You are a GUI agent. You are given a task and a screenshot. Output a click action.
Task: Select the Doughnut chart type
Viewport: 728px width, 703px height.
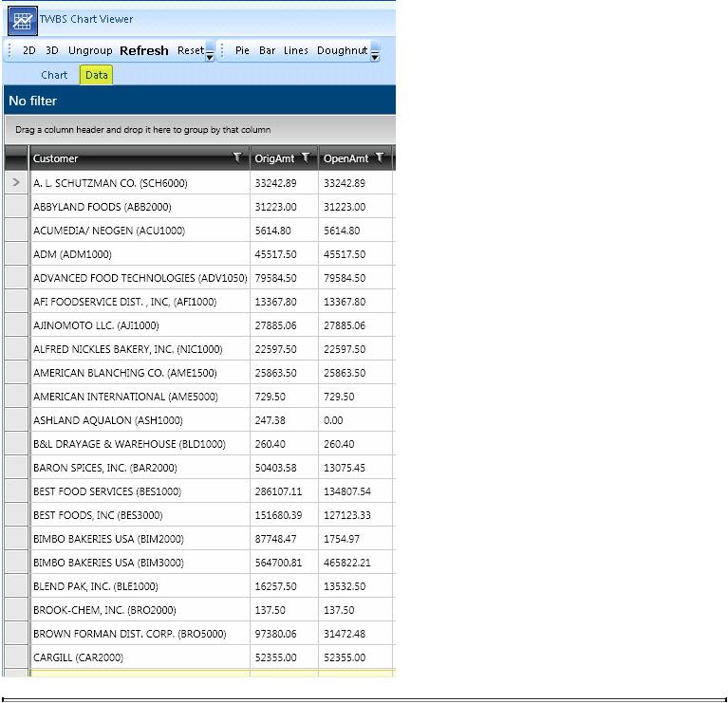[x=343, y=50]
